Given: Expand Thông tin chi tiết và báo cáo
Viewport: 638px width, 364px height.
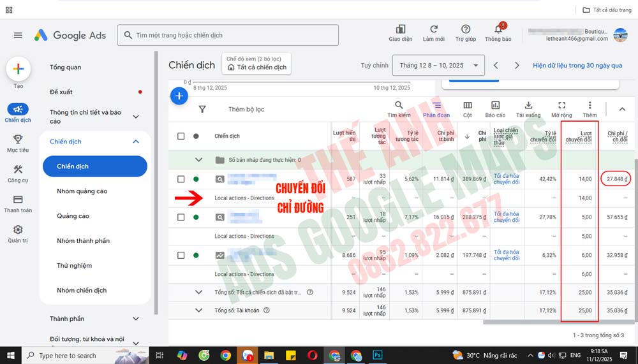Looking at the screenshot, I should [136, 117].
